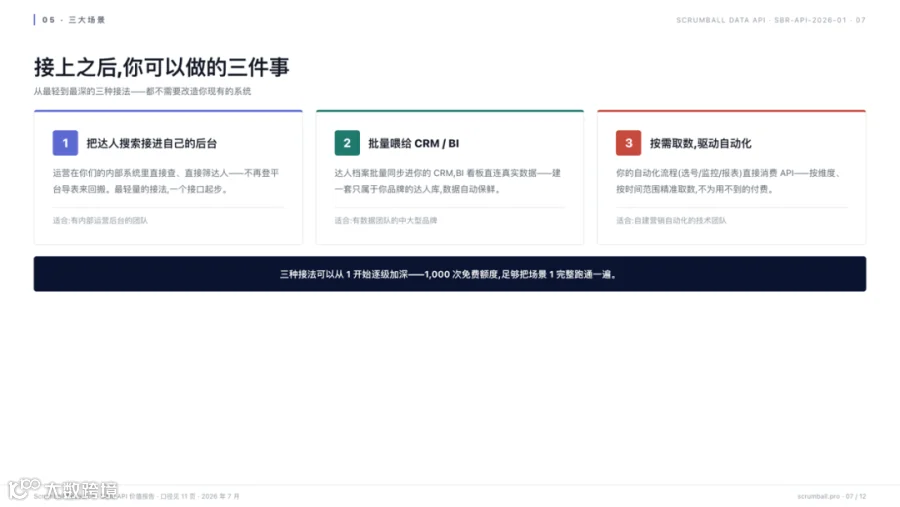Screen dimensions: 900x507
Task: Select the heading 接上之后,你可以做的三件事
Action: 161,67
